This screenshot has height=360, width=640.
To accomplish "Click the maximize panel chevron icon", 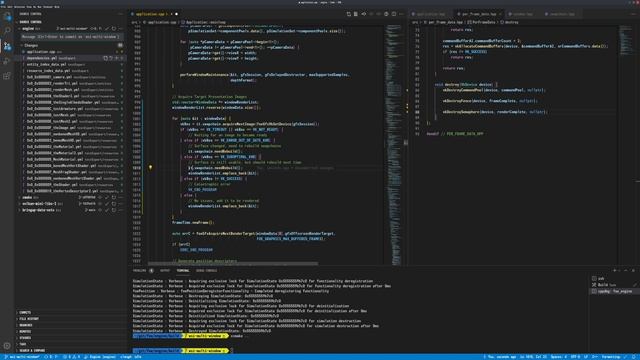I will (x=626, y=270).
